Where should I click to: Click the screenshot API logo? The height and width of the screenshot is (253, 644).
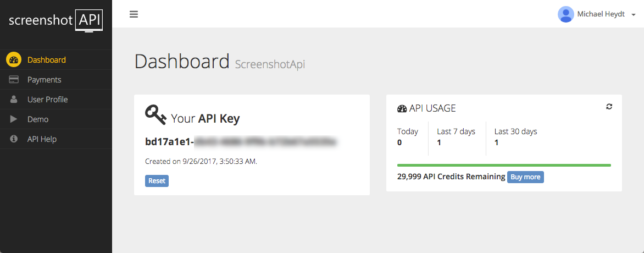click(x=56, y=20)
